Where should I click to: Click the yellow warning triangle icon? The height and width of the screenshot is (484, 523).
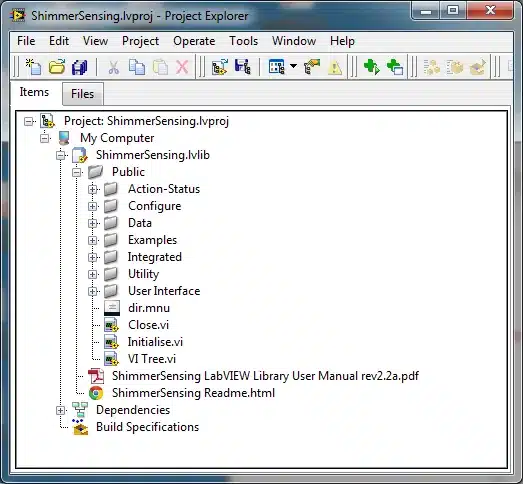tap(335, 68)
